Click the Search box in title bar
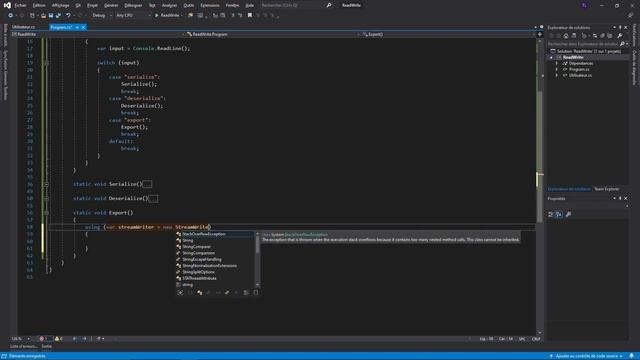 [296, 5]
